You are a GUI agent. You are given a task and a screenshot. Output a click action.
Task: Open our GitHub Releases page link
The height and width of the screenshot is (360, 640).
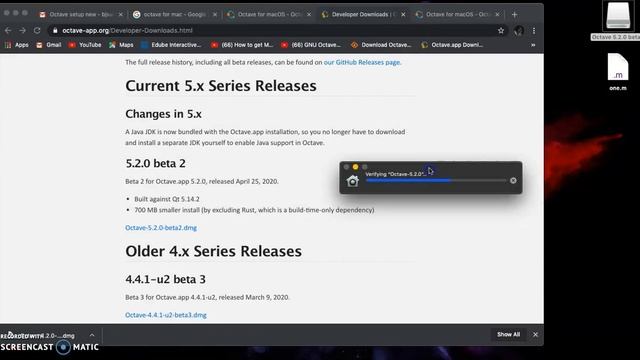[x=362, y=62]
